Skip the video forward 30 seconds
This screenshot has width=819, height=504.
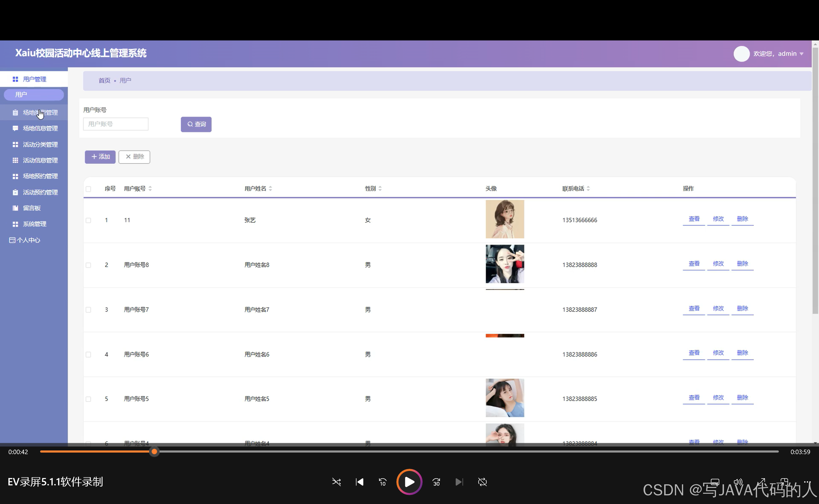coord(436,482)
